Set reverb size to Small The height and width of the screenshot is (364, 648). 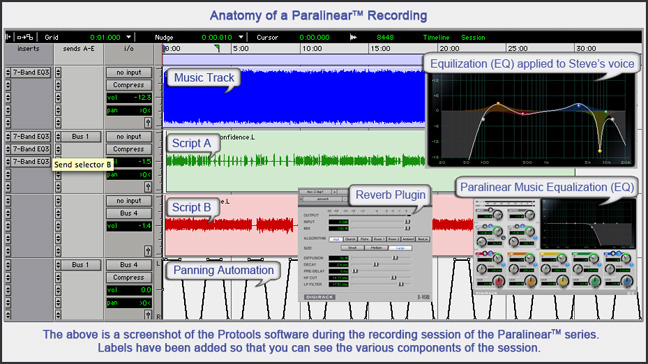point(352,248)
